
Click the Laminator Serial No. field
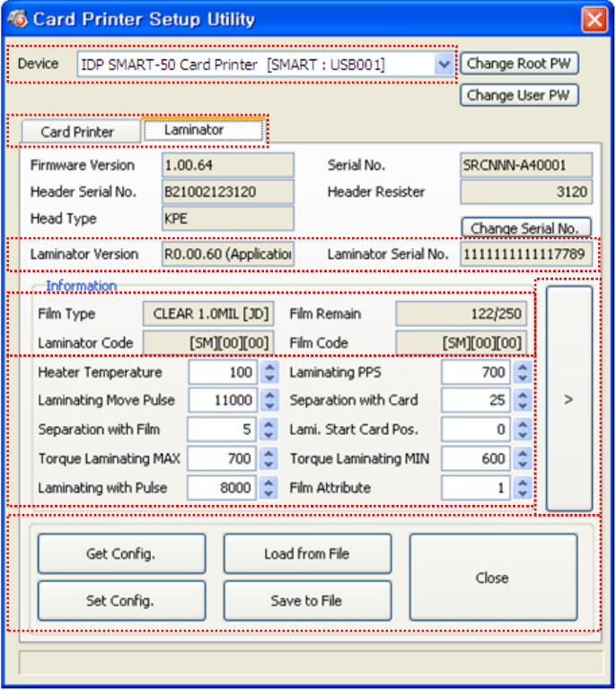526,254
